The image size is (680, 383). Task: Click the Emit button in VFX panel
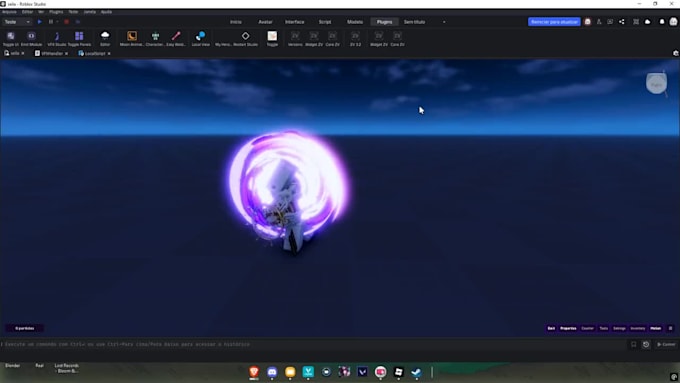551,328
